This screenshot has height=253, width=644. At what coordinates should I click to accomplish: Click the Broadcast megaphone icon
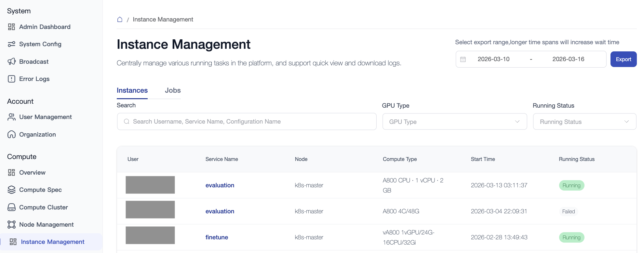[x=11, y=61]
